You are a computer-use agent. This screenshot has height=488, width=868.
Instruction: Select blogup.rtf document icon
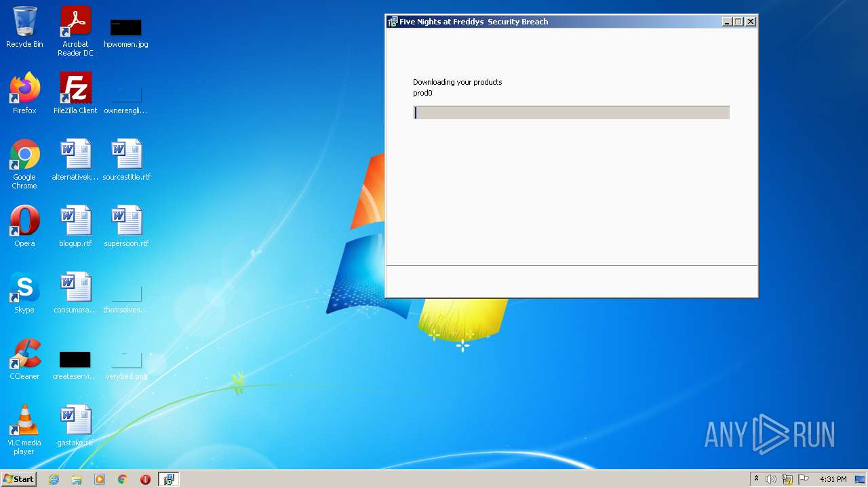[x=75, y=226]
